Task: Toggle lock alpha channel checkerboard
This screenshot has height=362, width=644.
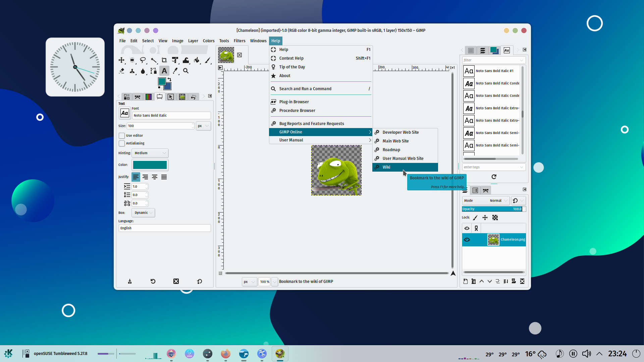Action: (495, 218)
